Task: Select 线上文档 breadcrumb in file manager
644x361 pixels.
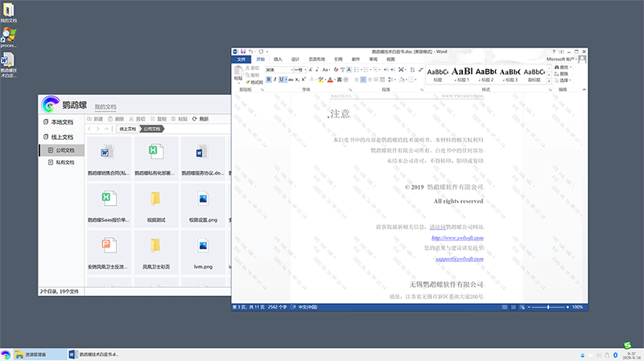Action: 128,129
